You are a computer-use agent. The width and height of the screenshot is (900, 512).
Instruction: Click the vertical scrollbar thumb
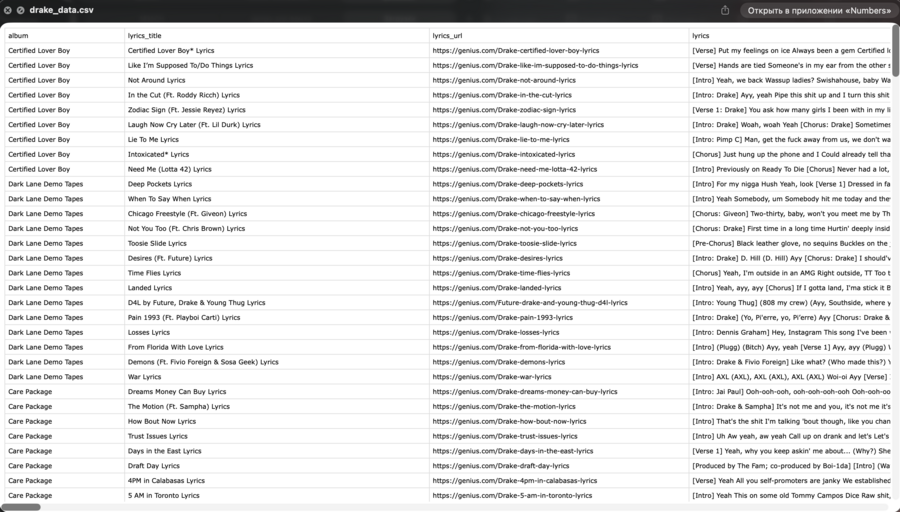tap(895, 51)
